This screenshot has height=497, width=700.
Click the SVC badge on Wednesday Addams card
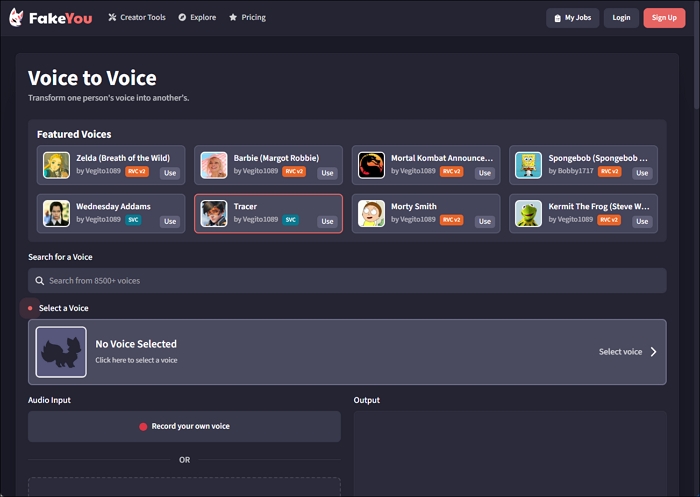(133, 220)
